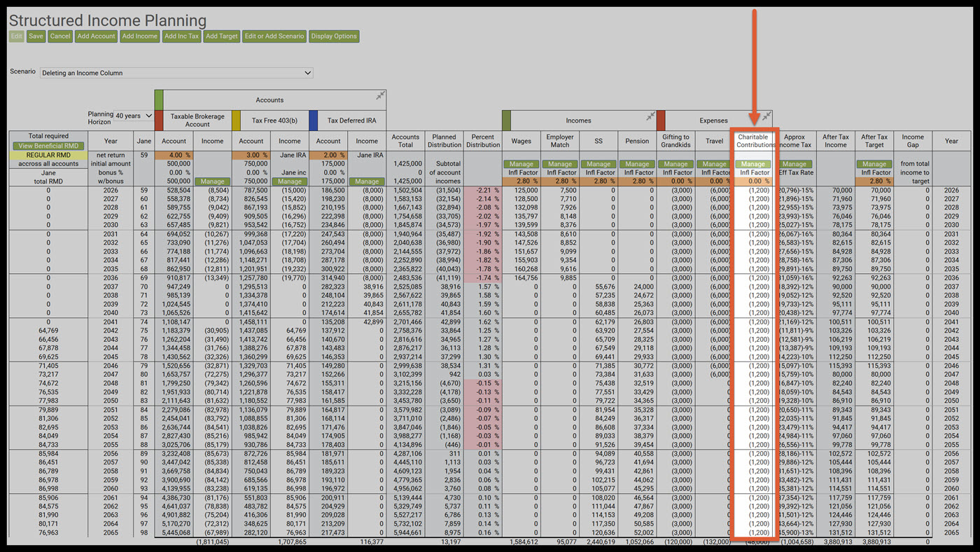Click the red color swatch beside Expenses
Image resolution: width=980 pixels, height=552 pixels.
point(661,120)
